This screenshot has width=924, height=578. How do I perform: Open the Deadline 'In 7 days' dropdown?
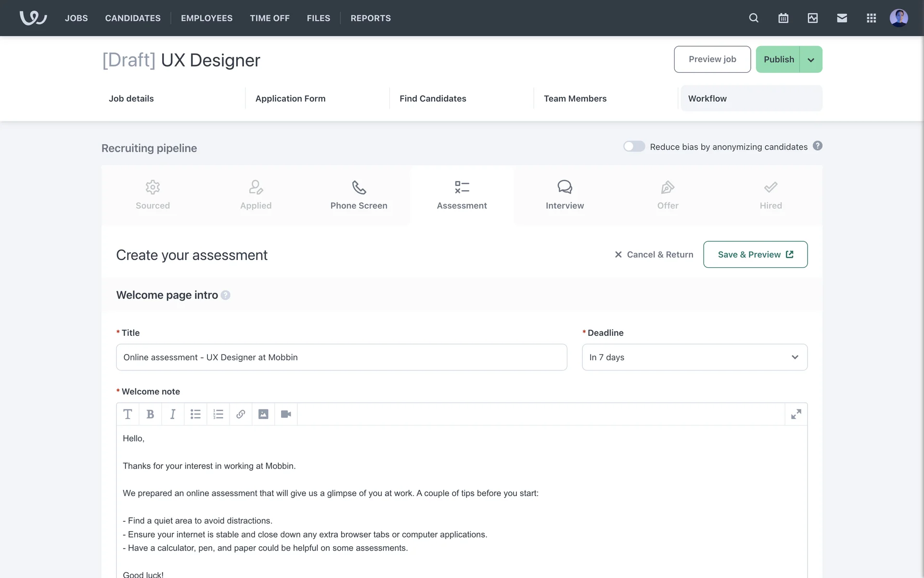(694, 357)
